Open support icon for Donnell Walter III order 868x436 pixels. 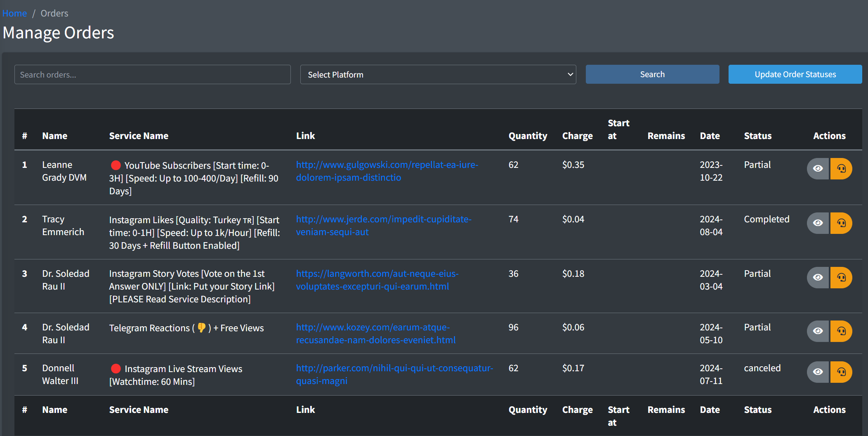[x=841, y=372]
